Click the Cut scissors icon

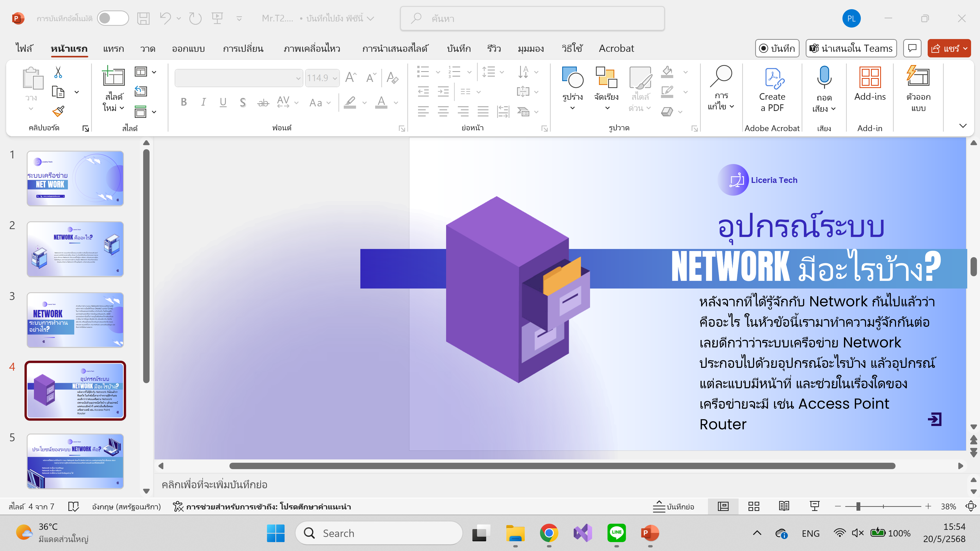point(58,72)
